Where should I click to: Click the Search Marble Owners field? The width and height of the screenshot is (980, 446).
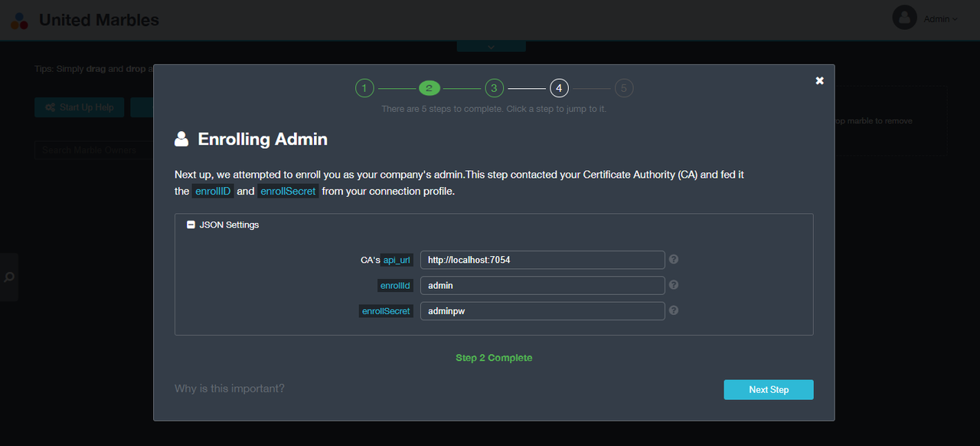tap(93, 149)
